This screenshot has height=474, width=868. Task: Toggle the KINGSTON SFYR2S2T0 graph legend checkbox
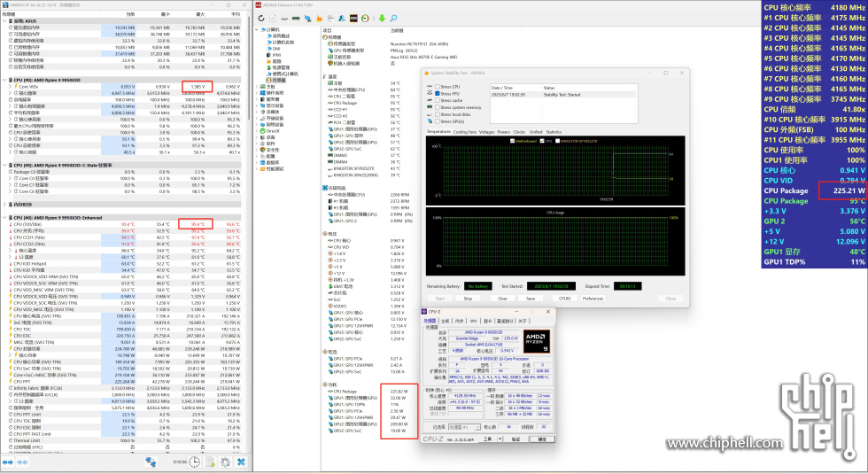point(557,141)
